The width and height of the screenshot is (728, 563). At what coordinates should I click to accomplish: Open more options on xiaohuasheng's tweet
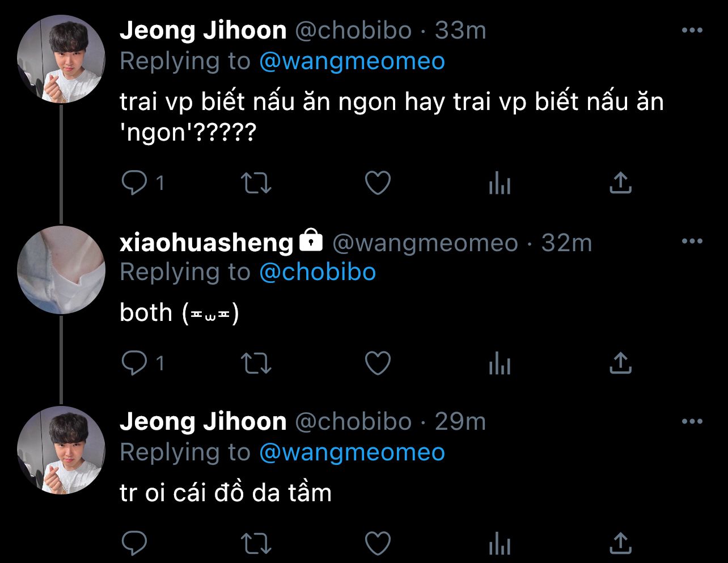click(x=692, y=242)
